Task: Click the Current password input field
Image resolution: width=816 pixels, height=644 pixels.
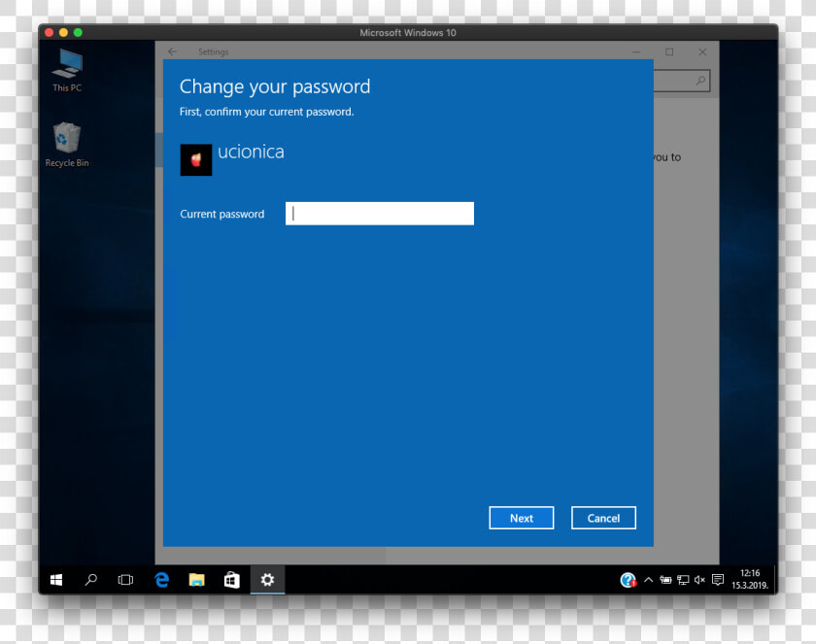Action: [380, 214]
